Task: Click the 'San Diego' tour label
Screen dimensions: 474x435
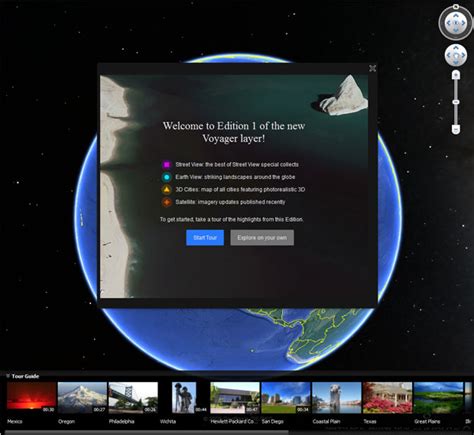Action: (x=273, y=421)
